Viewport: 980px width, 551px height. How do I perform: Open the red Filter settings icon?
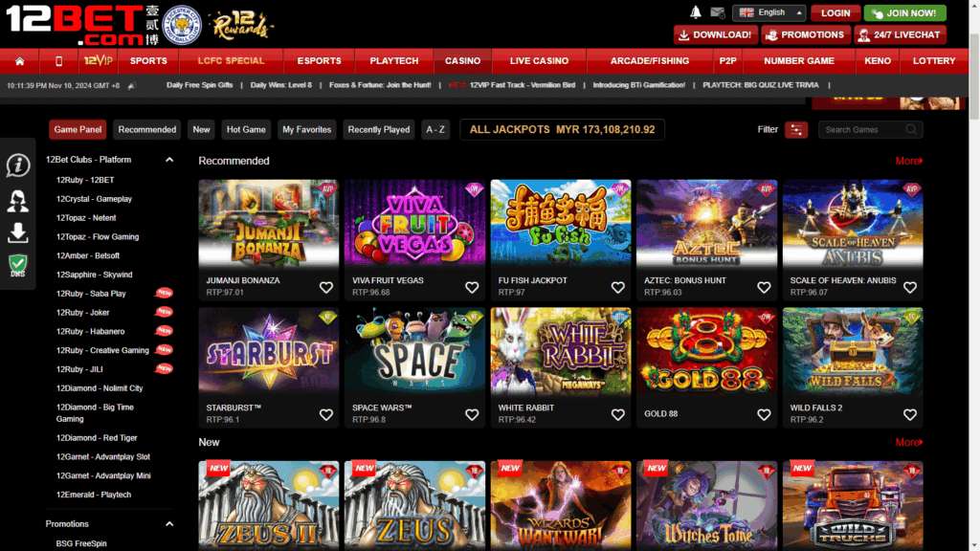796,130
